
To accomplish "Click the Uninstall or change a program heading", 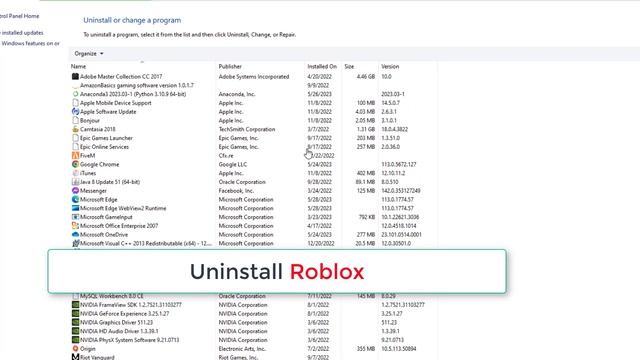I will tap(132, 20).
